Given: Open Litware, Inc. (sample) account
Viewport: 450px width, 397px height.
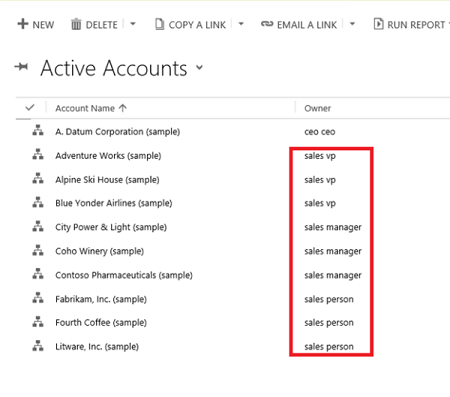Looking at the screenshot, I should [97, 347].
